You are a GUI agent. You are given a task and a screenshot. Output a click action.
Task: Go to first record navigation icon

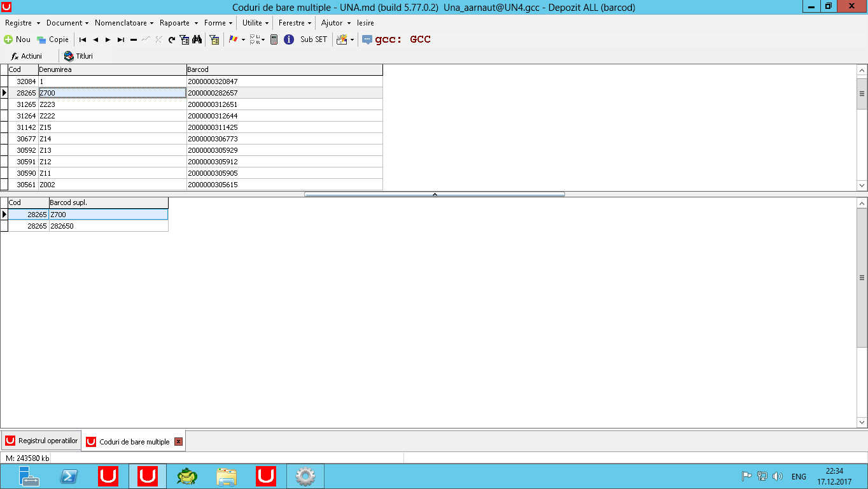[x=83, y=39]
